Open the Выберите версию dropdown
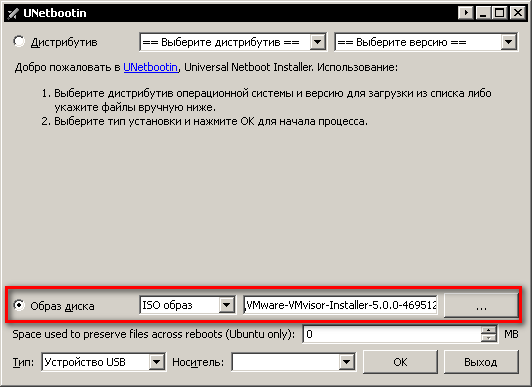 click(x=426, y=42)
